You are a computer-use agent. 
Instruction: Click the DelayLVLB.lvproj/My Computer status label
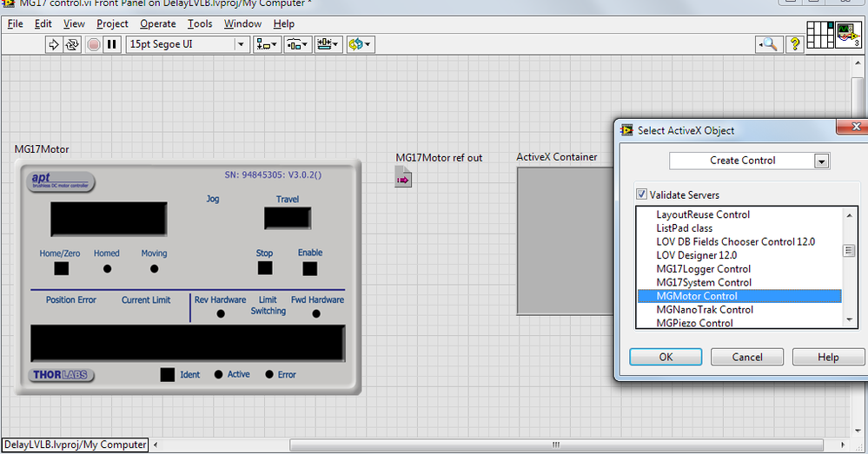click(75, 444)
